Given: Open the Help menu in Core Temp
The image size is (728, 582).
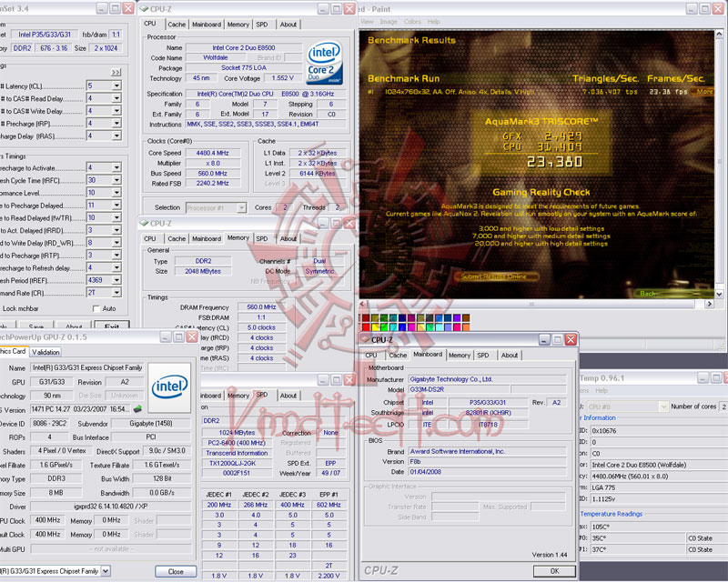Looking at the screenshot, I should click(x=602, y=391).
